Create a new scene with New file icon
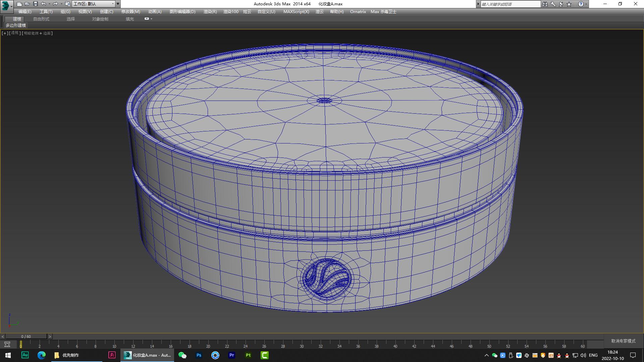The image size is (644, 362). tap(19, 4)
